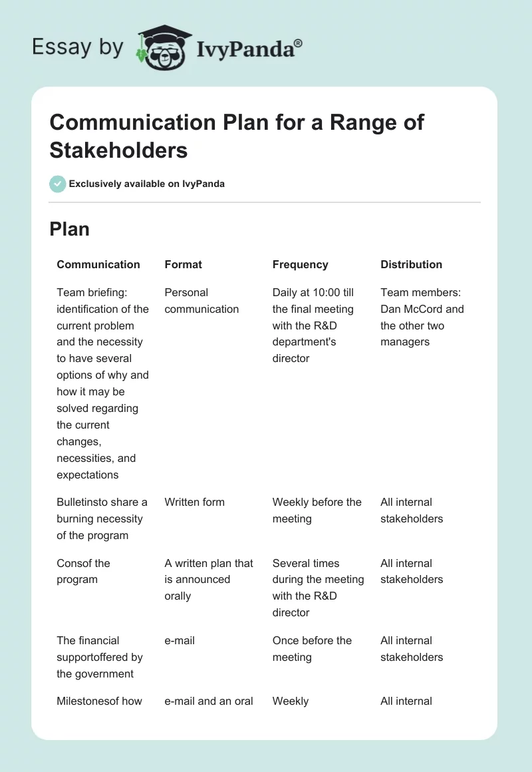Click the "Daily at 10:00" frequency cell
532x772 pixels.
point(313,325)
